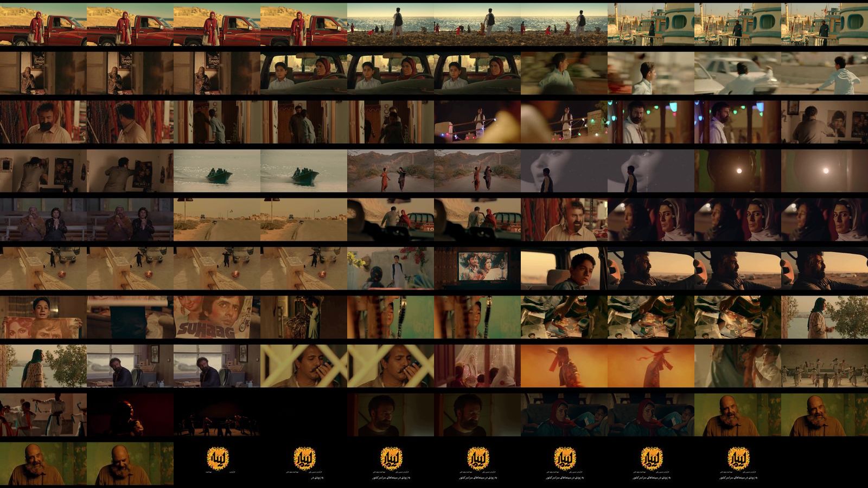This screenshot has width=868, height=488.
Task: Open the frame showing a TV screen
Action: pyautogui.click(x=477, y=268)
